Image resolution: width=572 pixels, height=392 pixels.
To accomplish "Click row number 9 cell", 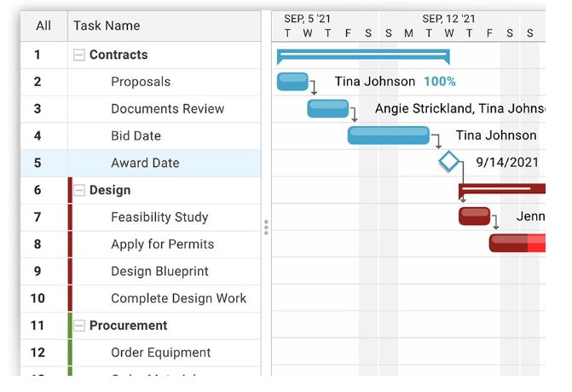I will click(x=38, y=271).
